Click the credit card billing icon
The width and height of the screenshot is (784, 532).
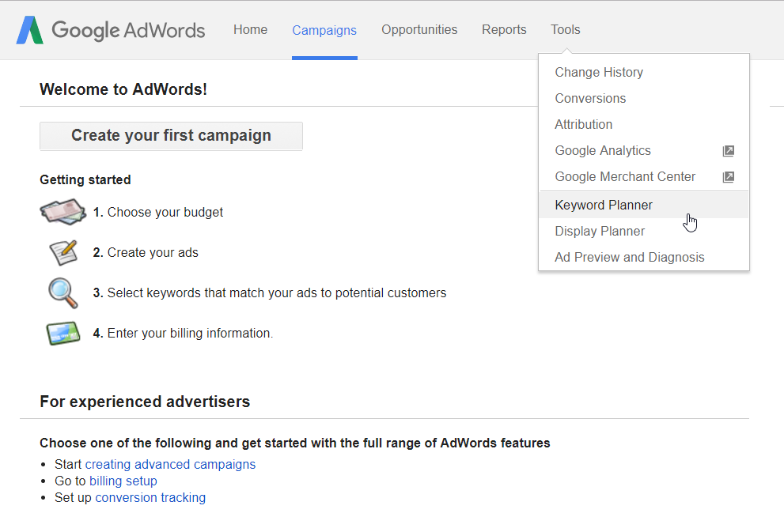[x=63, y=333]
